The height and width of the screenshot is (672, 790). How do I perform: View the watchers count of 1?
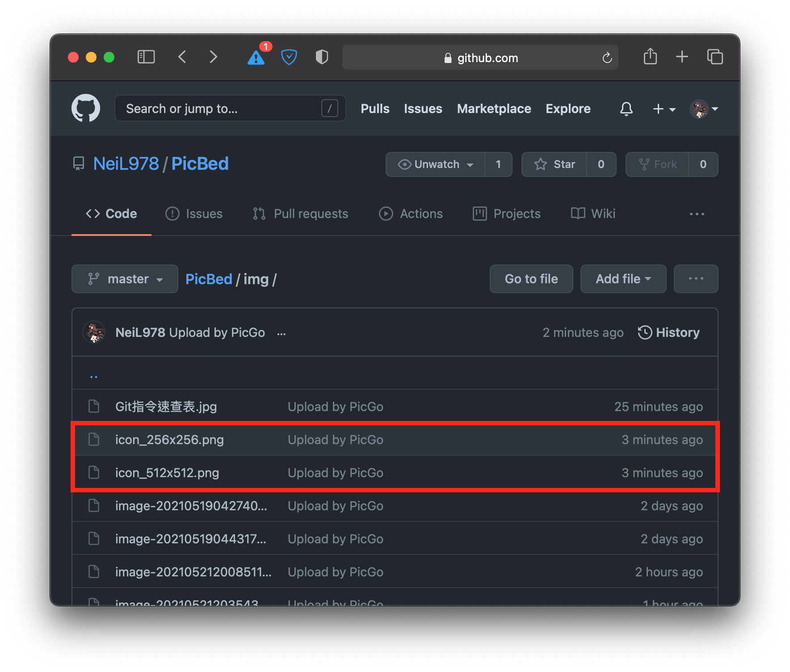(x=498, y=164)
